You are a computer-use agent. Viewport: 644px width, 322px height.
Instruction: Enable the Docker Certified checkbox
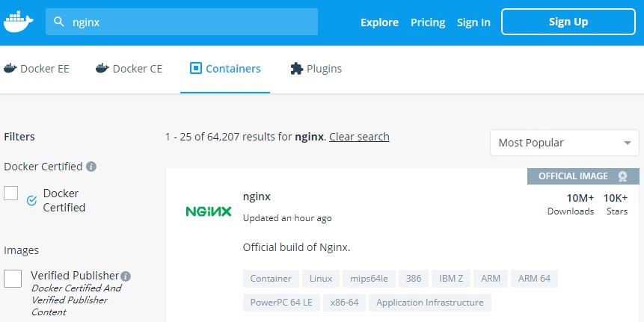tap(11, 193)
